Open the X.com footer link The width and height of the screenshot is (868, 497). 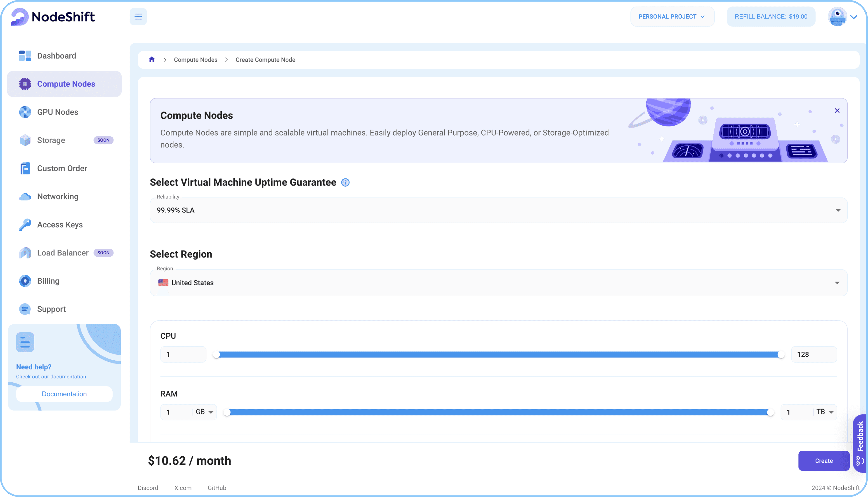pyautogui.click(x=183, y=488)
